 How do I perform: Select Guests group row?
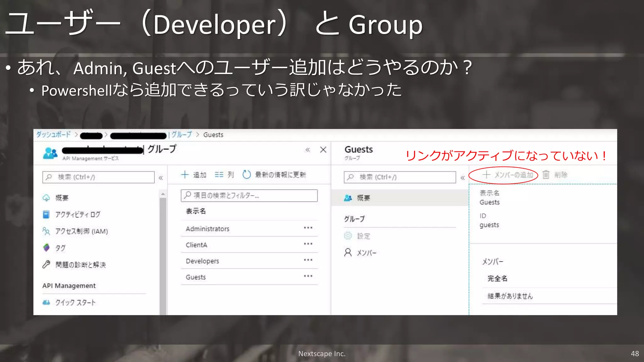pyautogui.click(x=249, y=277)
